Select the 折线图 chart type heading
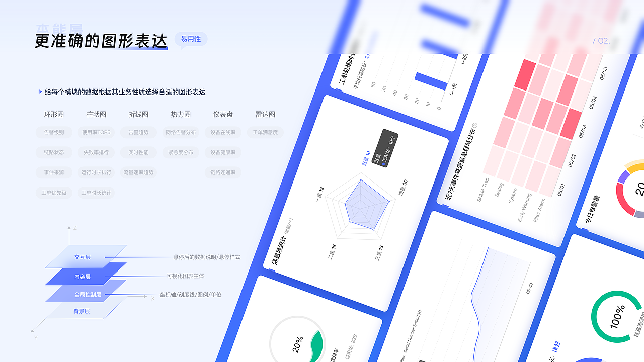 coord(138,115)
